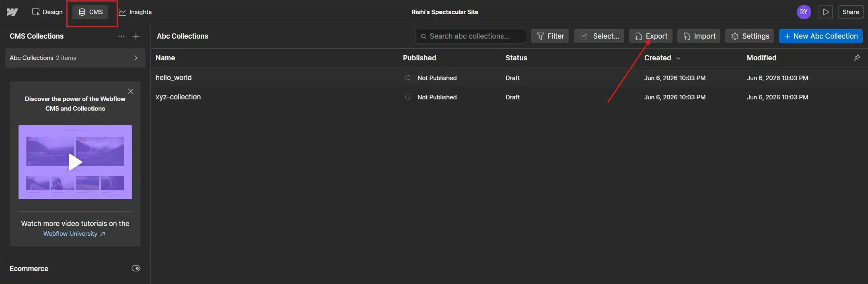The image size is (868, 284).
Task: Switch to the Design tab
Action: click(x=47, y=12)
